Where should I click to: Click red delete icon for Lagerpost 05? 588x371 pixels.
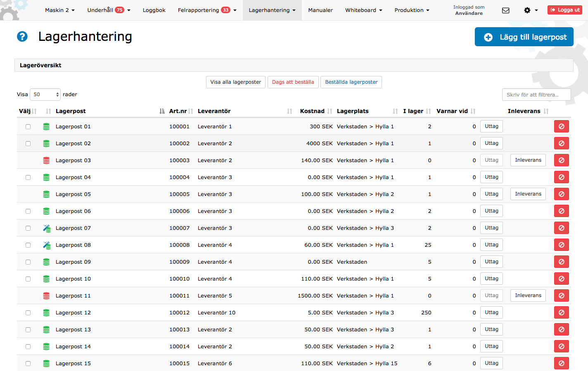tap(562, 194)
